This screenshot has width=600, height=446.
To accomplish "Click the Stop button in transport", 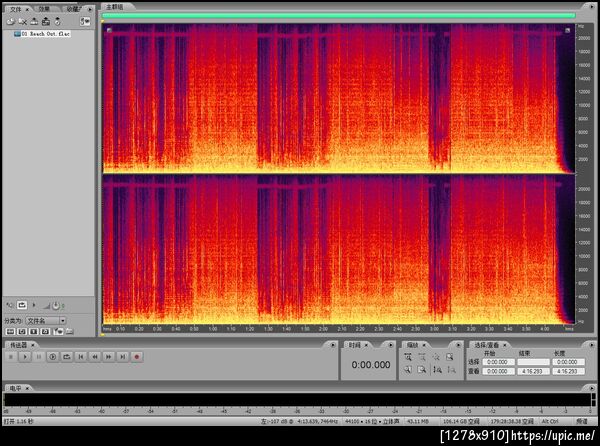I will pos(11,357).
